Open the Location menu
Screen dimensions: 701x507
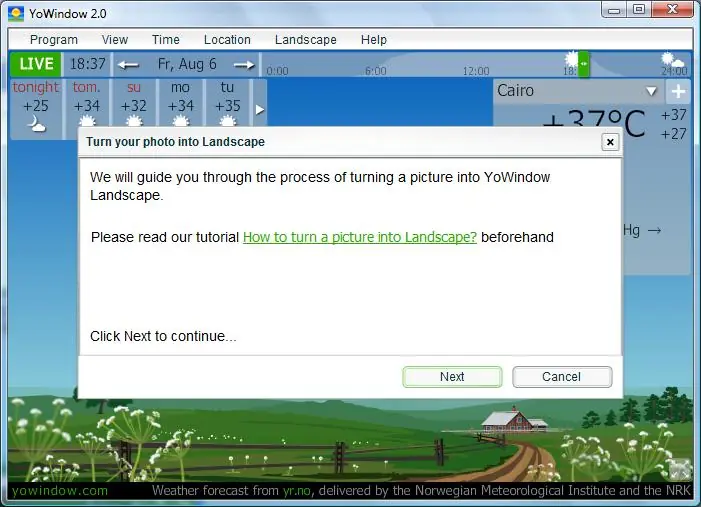(x=227, y=40)
